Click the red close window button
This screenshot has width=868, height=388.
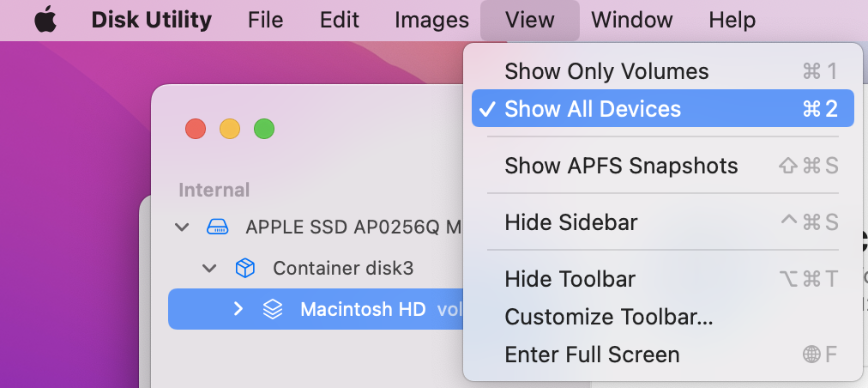tap(196, 130)
